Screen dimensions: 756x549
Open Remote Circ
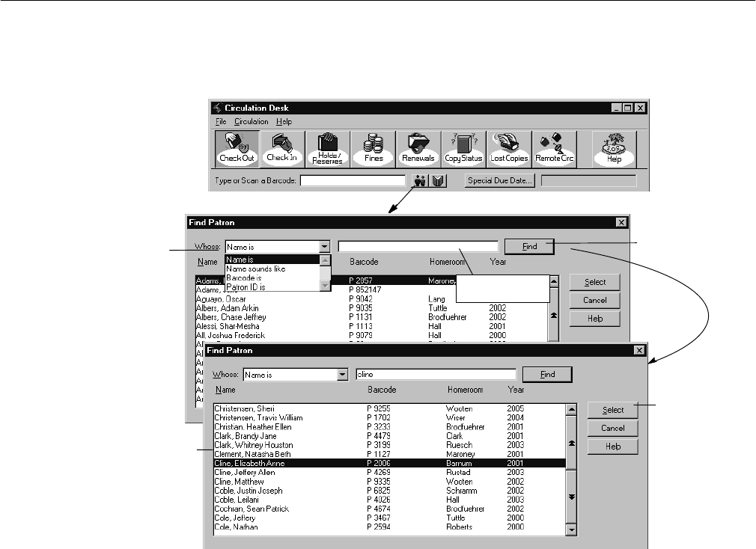click(554, 149)
